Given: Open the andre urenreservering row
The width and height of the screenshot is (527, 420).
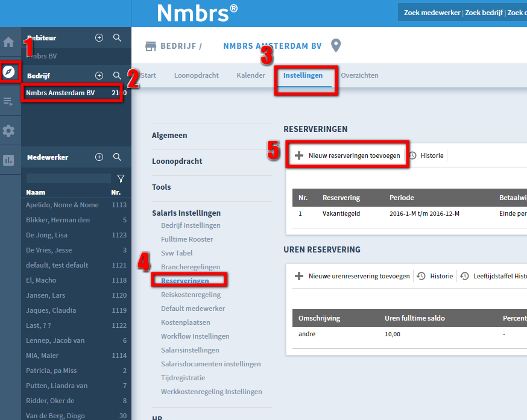Looking at the screenshot, I should (409, 334).
